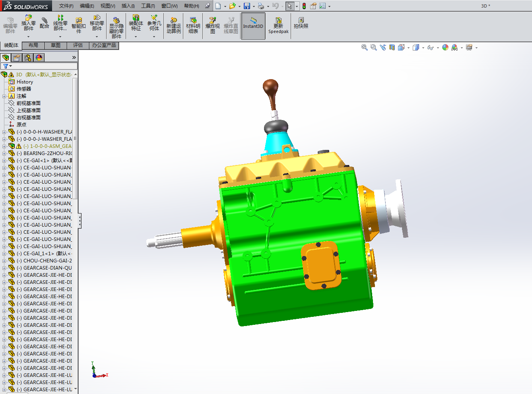Click View Settings monitor icon
The height and width of the screenshot is (394, 532).
(x=469, y=47)
